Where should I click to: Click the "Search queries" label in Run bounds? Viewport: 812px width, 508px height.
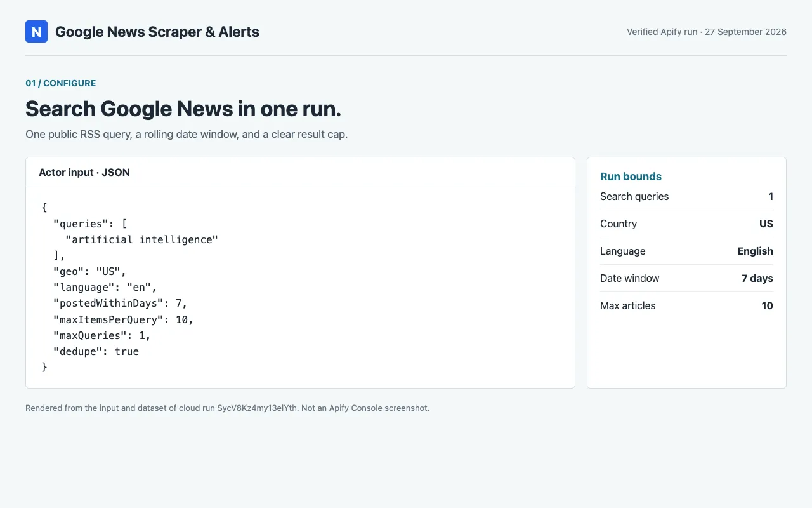[634, 196]
